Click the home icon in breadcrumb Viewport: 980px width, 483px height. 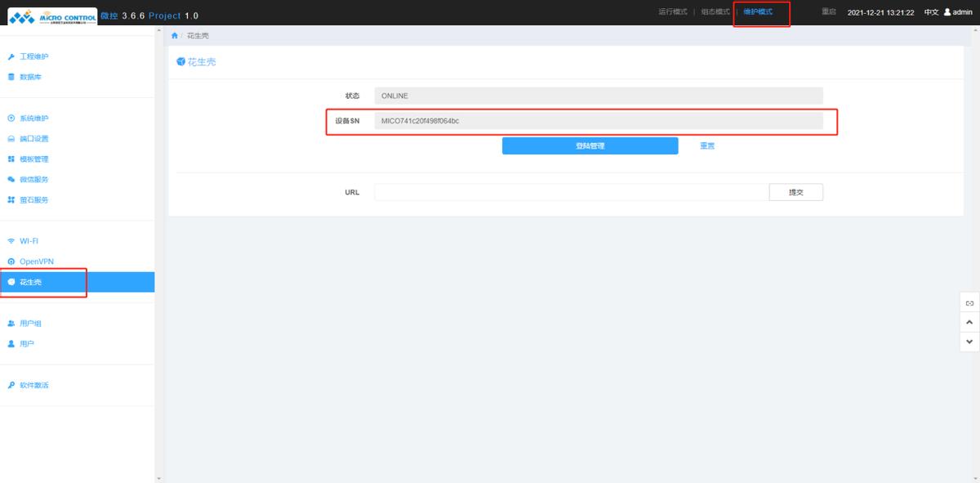pyautogui.click(x=175, y=37)
